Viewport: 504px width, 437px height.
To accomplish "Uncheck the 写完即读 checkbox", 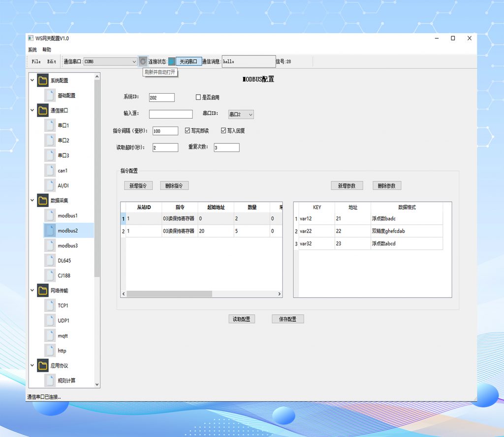I will point(188,131).
